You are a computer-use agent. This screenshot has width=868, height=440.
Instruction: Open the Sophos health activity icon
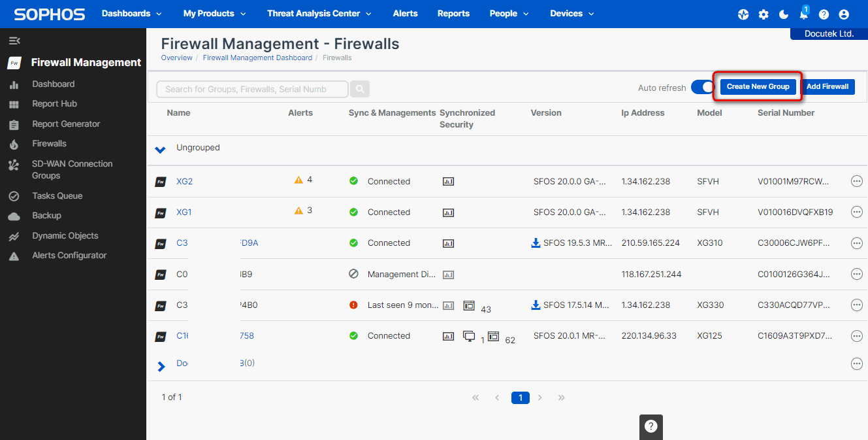(x=743, y=14)
